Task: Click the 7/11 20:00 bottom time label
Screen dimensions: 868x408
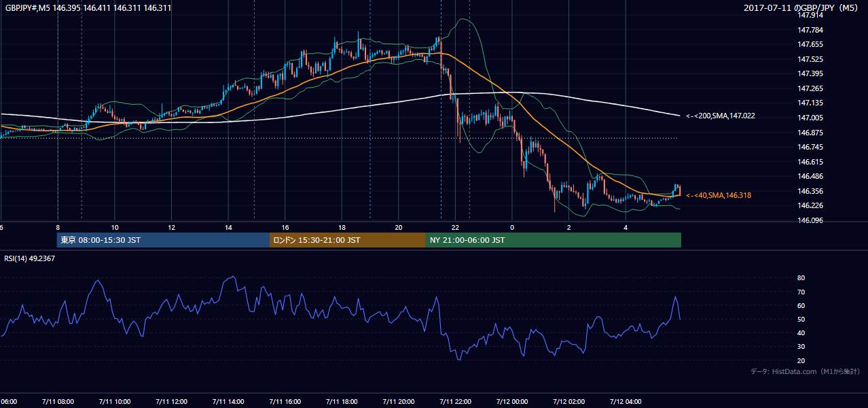Action: (x=398, y=401)
